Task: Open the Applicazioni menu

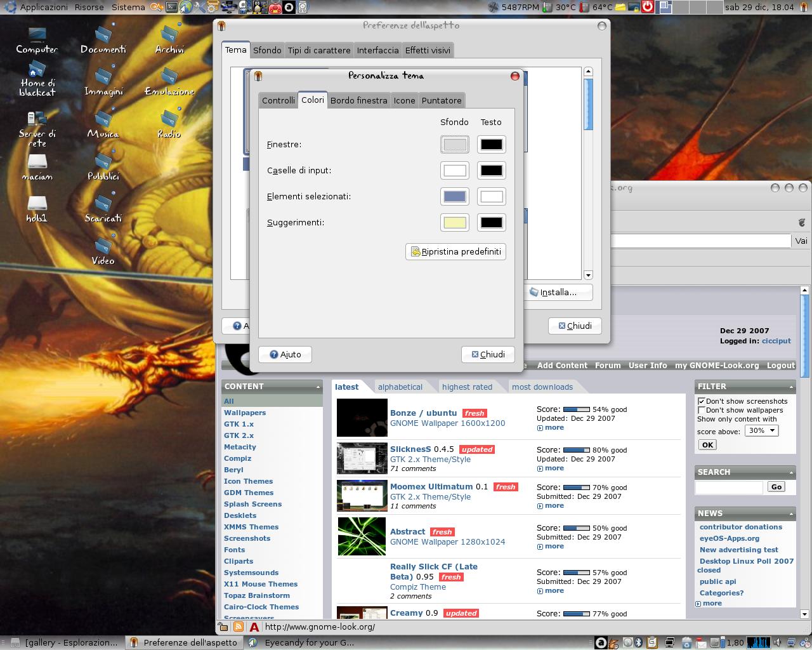Action: click(44, 7)
